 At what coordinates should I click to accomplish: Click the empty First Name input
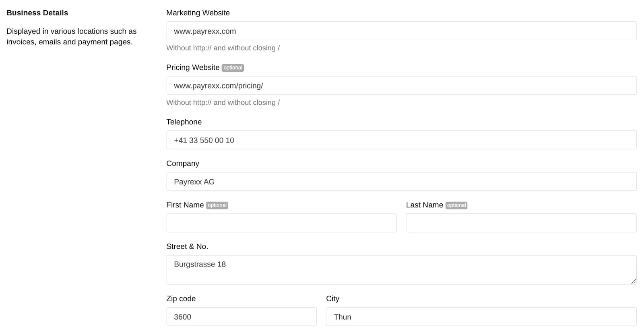(281, 223)
